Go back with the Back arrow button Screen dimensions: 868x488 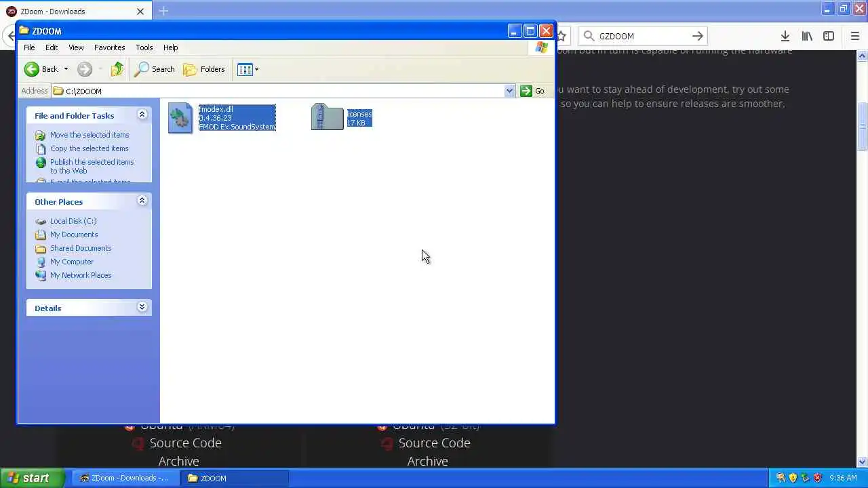click(41, 69)
